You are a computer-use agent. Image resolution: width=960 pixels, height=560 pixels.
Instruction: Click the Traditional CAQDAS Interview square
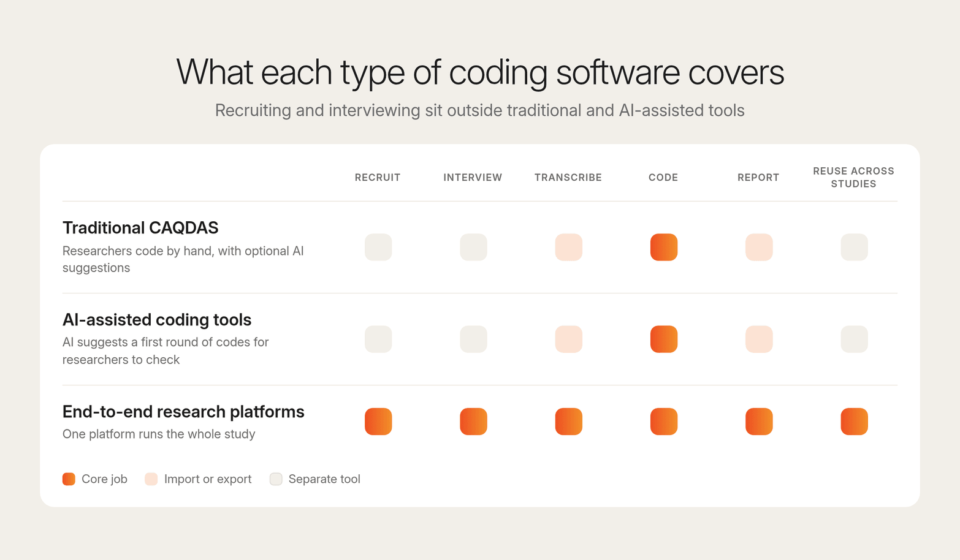click(x=473, y=247)
